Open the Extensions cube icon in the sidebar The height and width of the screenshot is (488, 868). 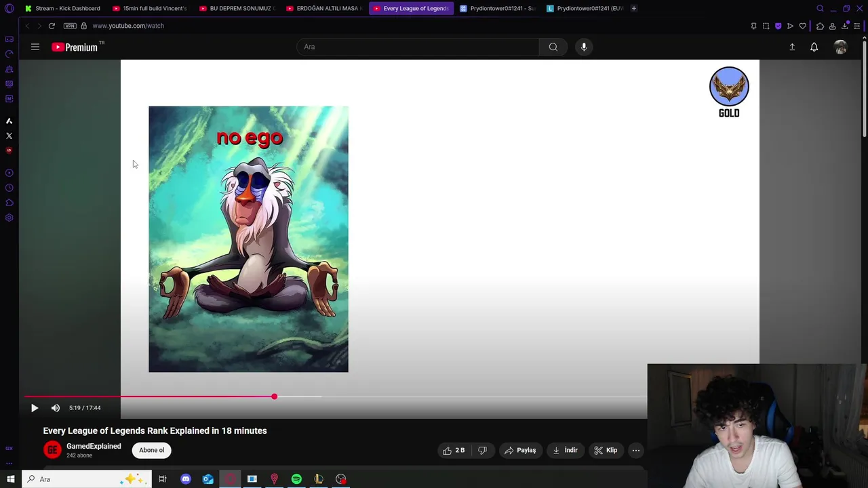pyautogui.click(x=9, y=203)
